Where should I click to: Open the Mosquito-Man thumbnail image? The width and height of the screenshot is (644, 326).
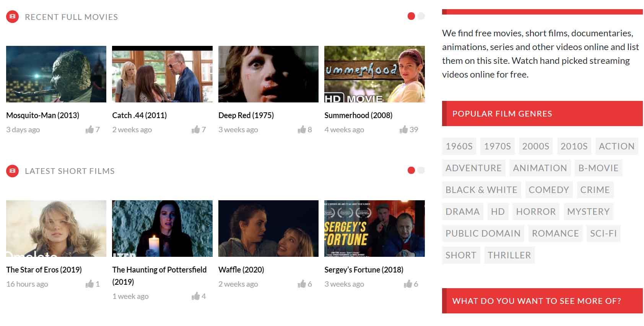pyautogui.click(x=56, y=74)
